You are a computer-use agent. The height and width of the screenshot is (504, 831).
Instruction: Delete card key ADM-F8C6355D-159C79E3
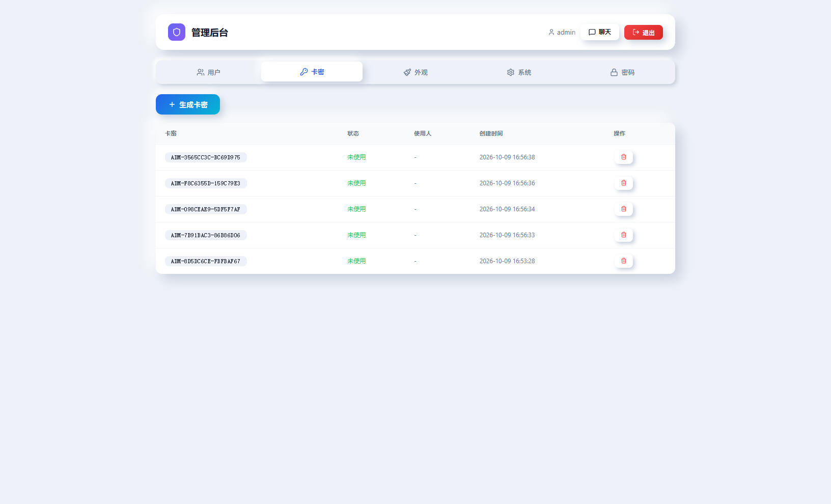[x=624, y=183]
